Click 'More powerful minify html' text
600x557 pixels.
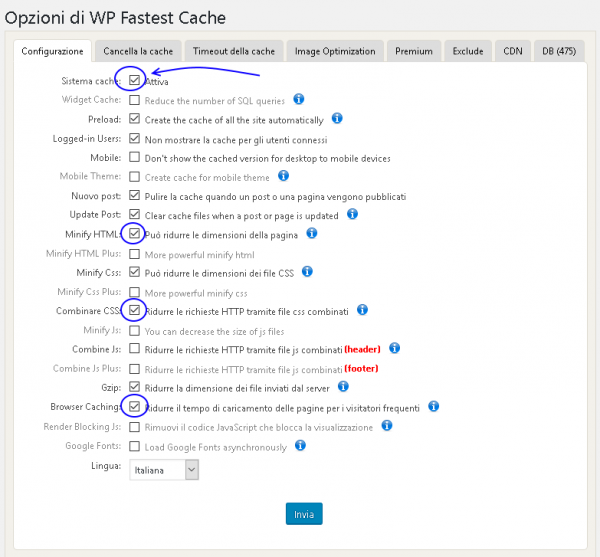pyautogui.click(x=199, y=255)
